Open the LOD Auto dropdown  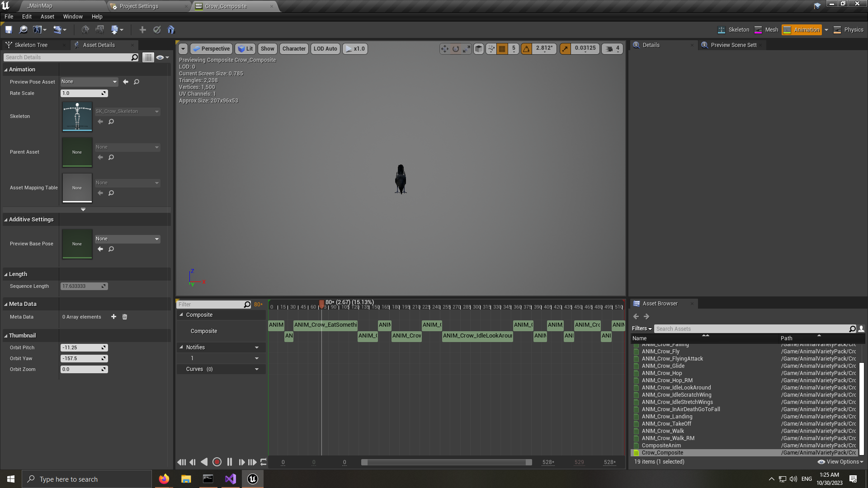325,49
